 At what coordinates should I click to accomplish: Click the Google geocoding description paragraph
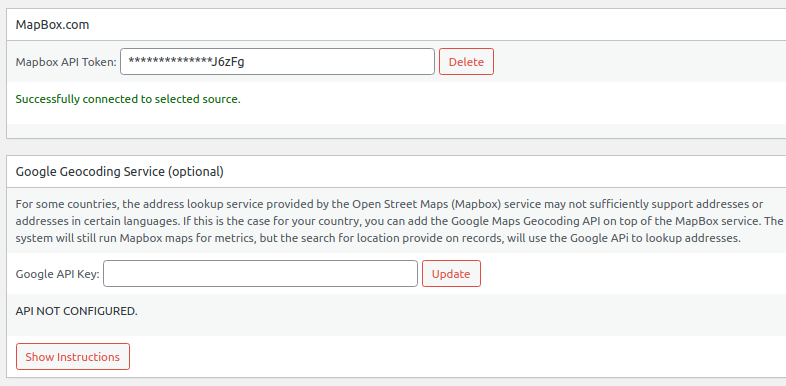click(x=399, y=221)
